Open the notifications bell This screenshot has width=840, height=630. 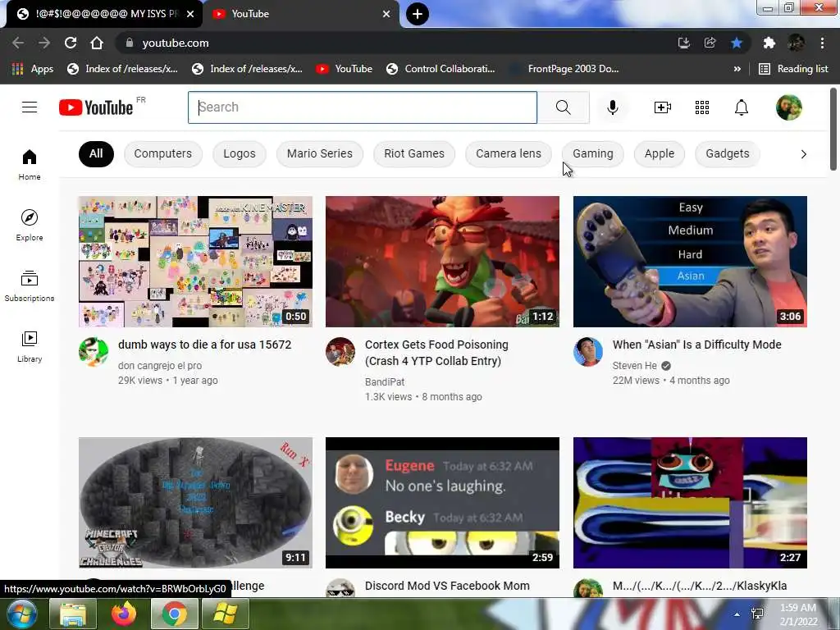coord(742,107)
